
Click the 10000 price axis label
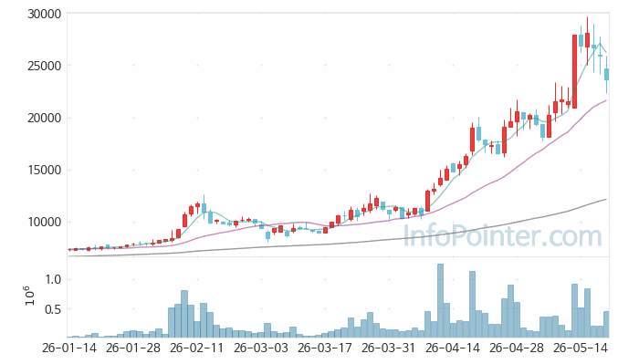click(x=45, y=222)
